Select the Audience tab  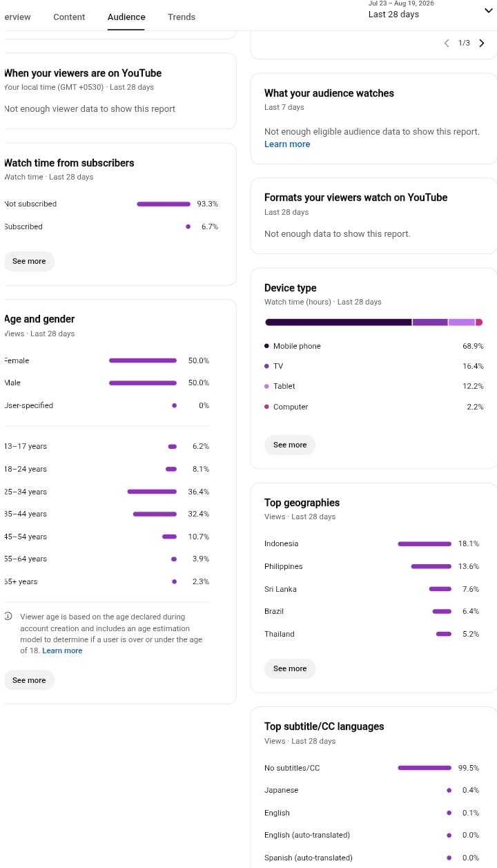pyautogui.click(x=126, y=17)
